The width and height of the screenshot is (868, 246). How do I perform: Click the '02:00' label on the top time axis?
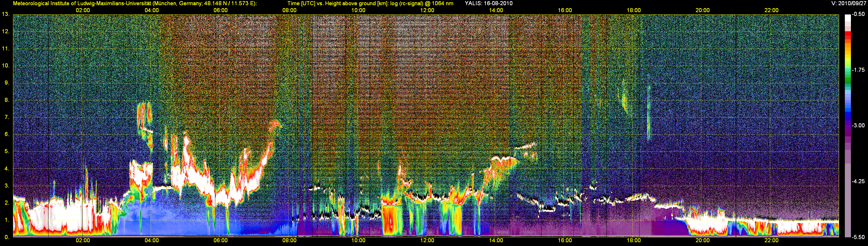[82, 10]
